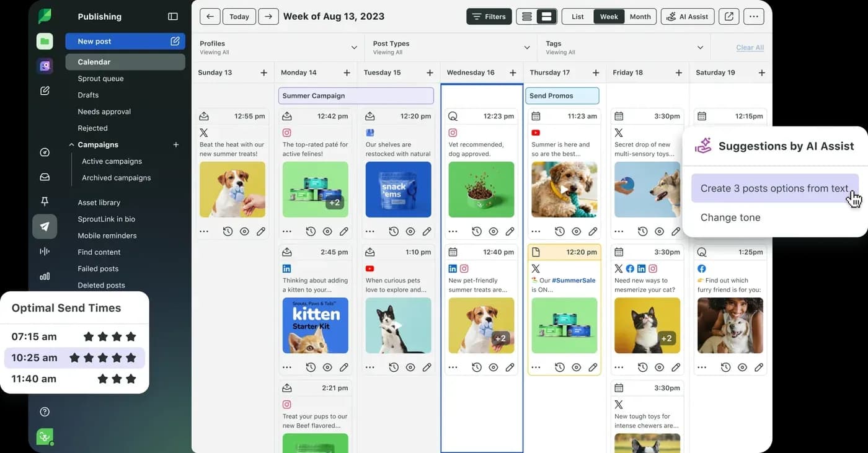
Task: Open the inbox tray icon in sidebar
Action: (x=45, y=177)
